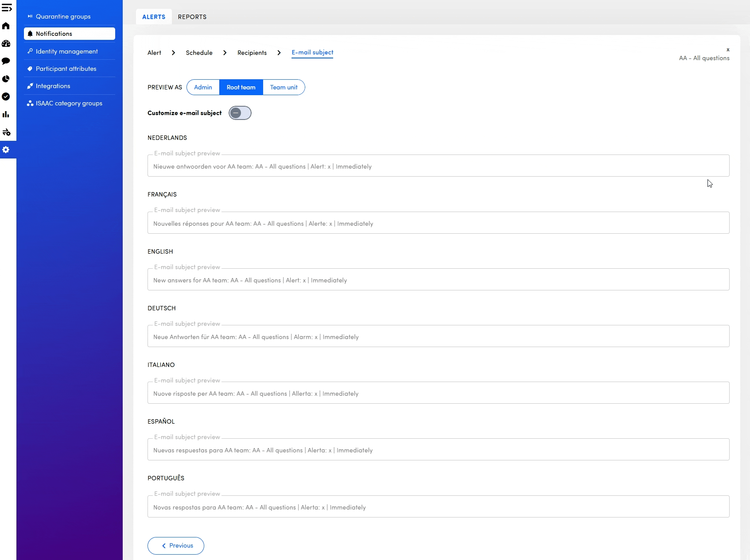This screenshot has width=750, height=560.
Task: Open ISAAC category groups menu item
Action: (x=69, y=103)
